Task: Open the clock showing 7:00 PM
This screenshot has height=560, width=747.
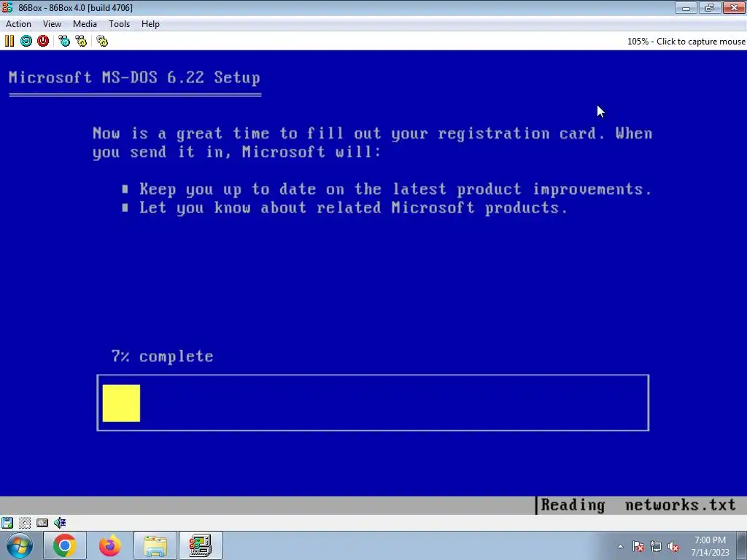Action: (x=710, y=546)
